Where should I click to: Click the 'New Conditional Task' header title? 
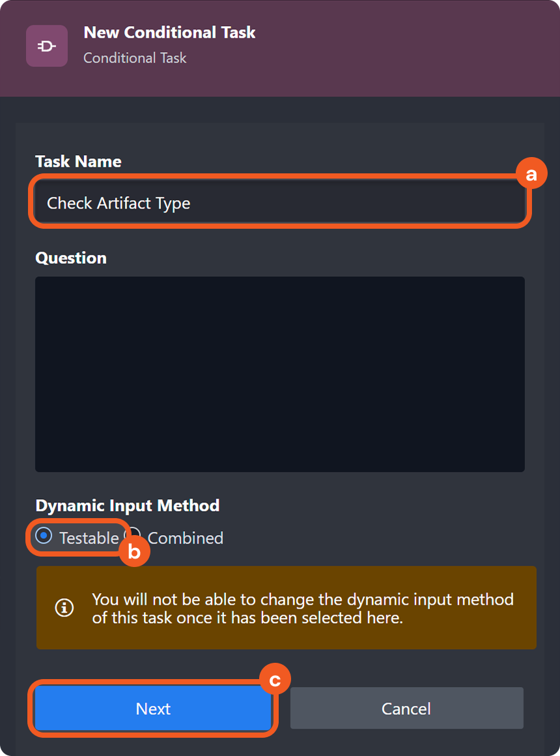click(x=169, y=33)
